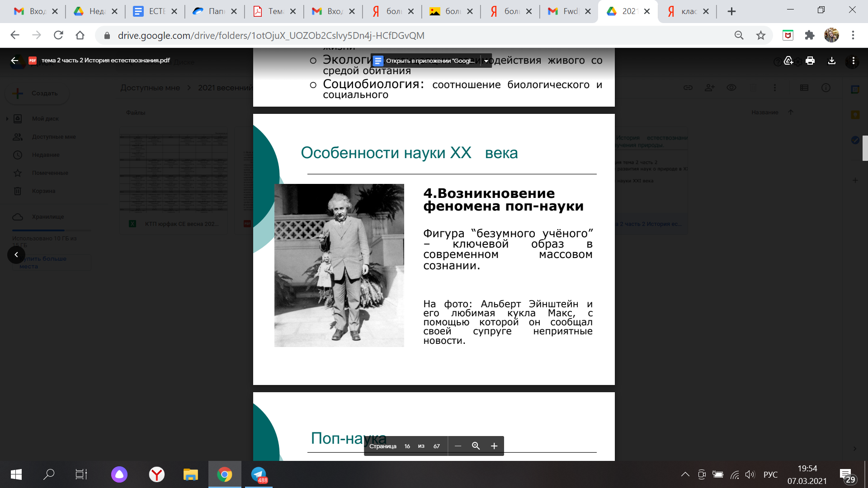This screenshot has width=868, height=488.
Task: Zoom out the PDF page
Action: point(458,446)
